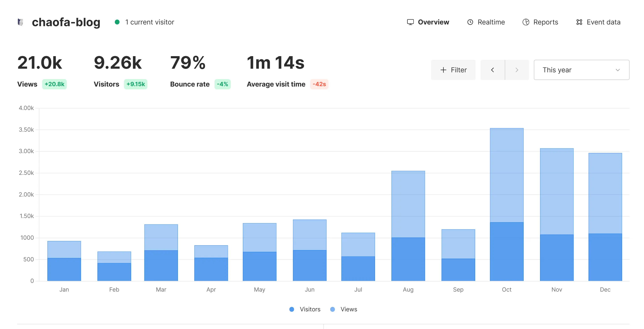Toggle Visitors series in chart legend
The image size is (644, 329).
click(310, 309)
